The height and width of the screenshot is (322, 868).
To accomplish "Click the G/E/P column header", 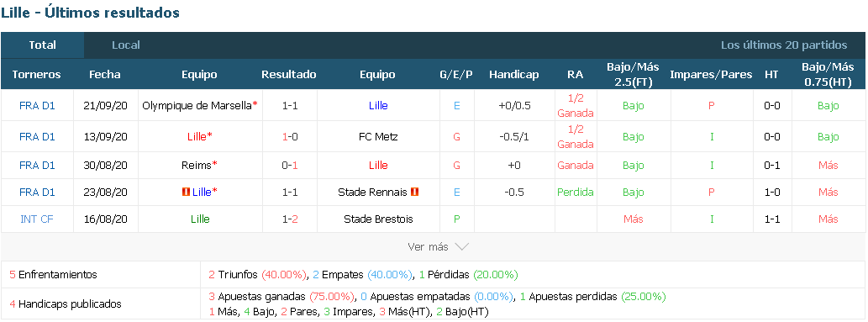I will click(456, 74).
